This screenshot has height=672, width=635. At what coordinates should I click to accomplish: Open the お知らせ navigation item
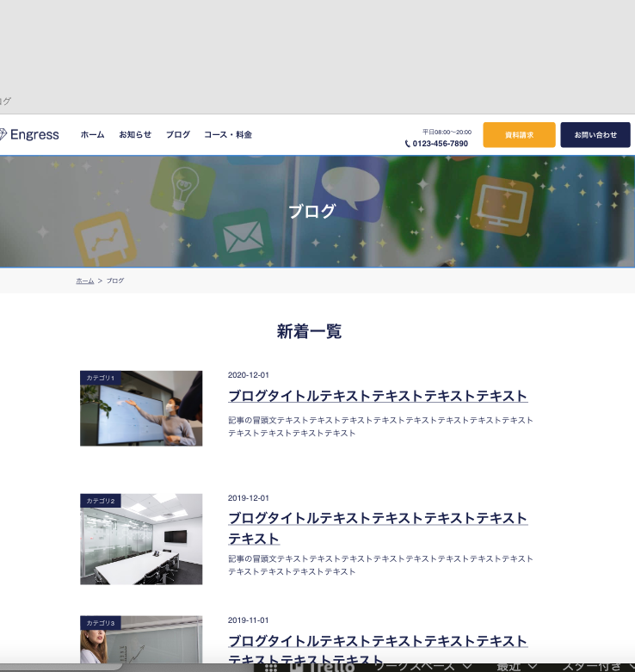click(x=135, y=134)
